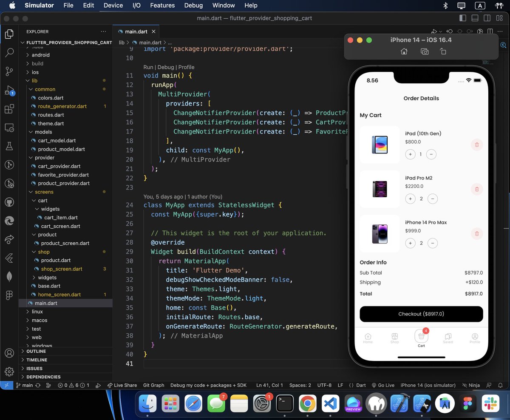Open the Source Control view

(x=9, y=71)
